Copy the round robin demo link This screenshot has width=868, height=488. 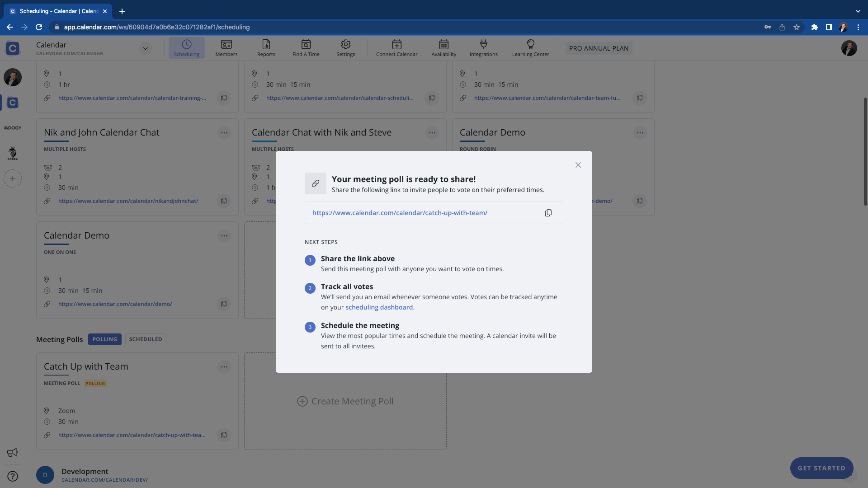(x=640, y=201)
